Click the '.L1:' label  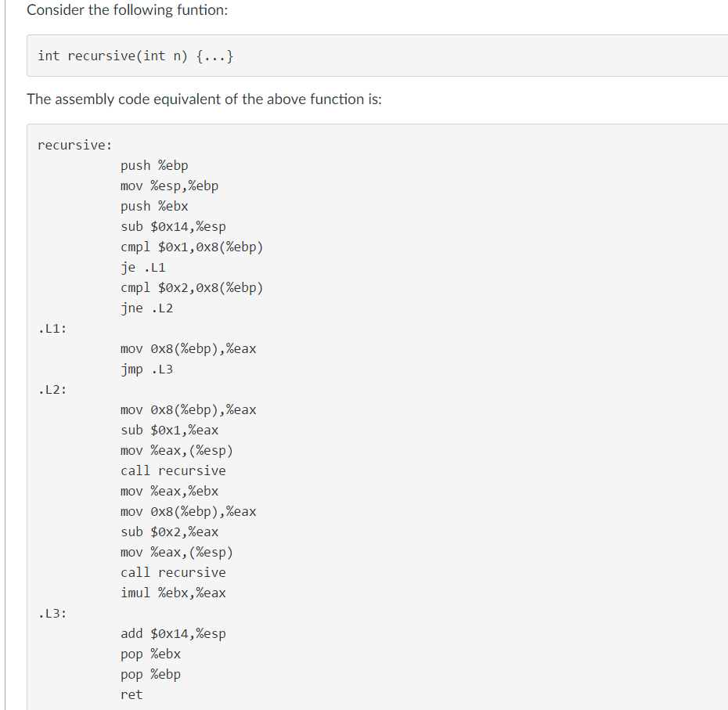click(52, 329)
